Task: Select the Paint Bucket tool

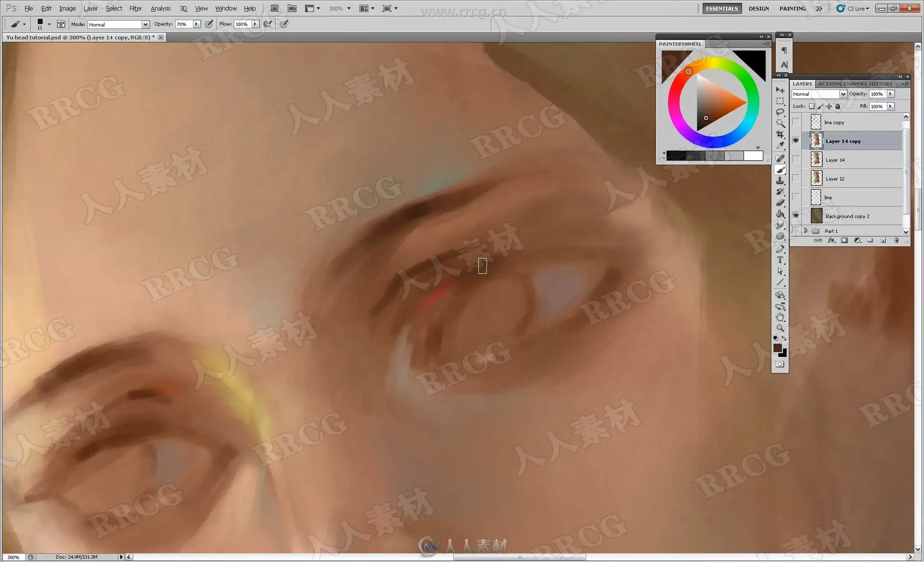Action: pos(780,214)
